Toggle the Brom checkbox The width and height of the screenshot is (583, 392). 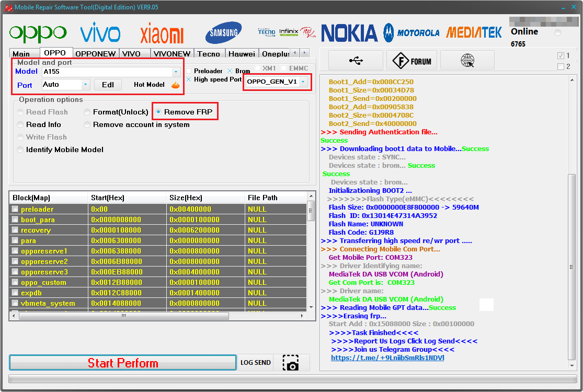pyautogui.click(x=230, y=71)
